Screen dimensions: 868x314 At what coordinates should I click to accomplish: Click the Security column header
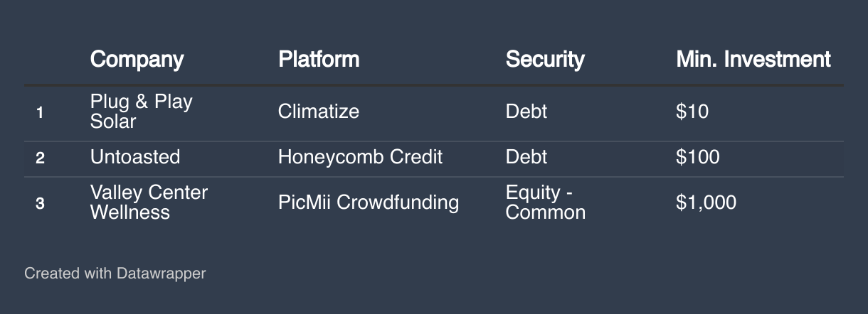545,59
